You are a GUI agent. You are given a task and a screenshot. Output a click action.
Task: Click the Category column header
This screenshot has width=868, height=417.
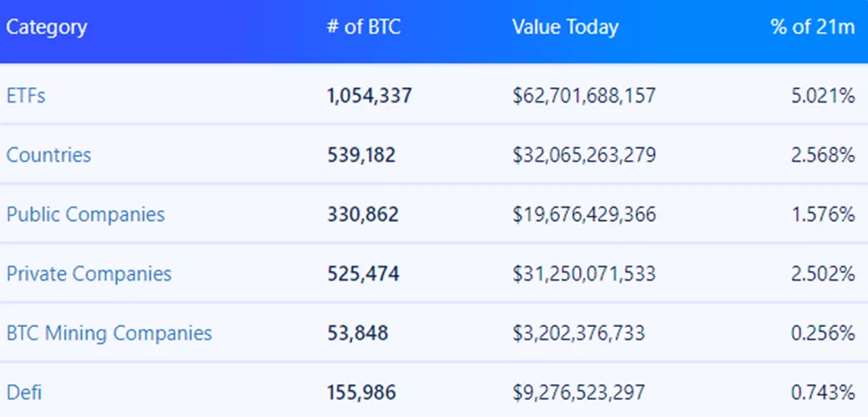coord(47,27)
